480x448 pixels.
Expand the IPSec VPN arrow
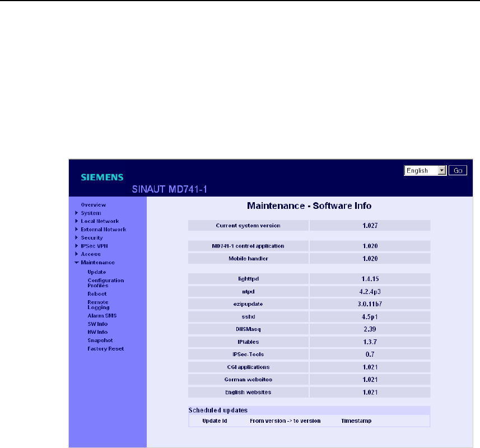coord(77,246)
